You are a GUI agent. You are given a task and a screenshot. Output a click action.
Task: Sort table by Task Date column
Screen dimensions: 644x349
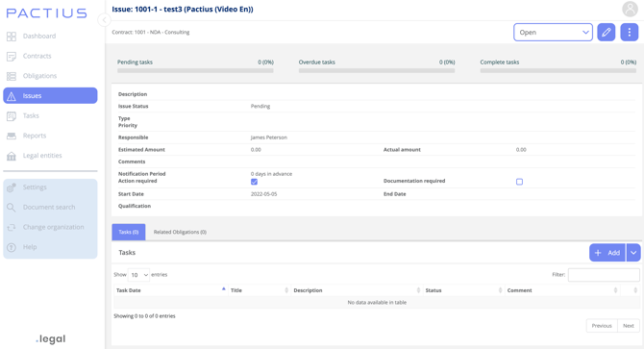pos(170,290)
